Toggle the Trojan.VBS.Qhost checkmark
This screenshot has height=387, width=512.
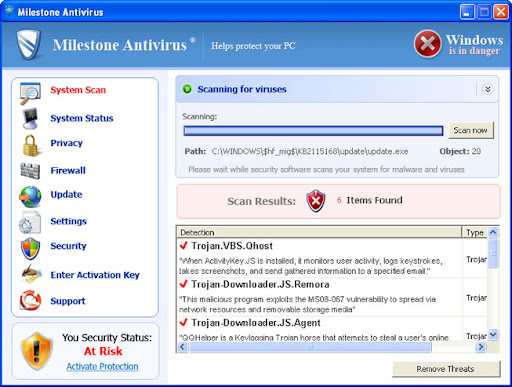pos(183,246)
